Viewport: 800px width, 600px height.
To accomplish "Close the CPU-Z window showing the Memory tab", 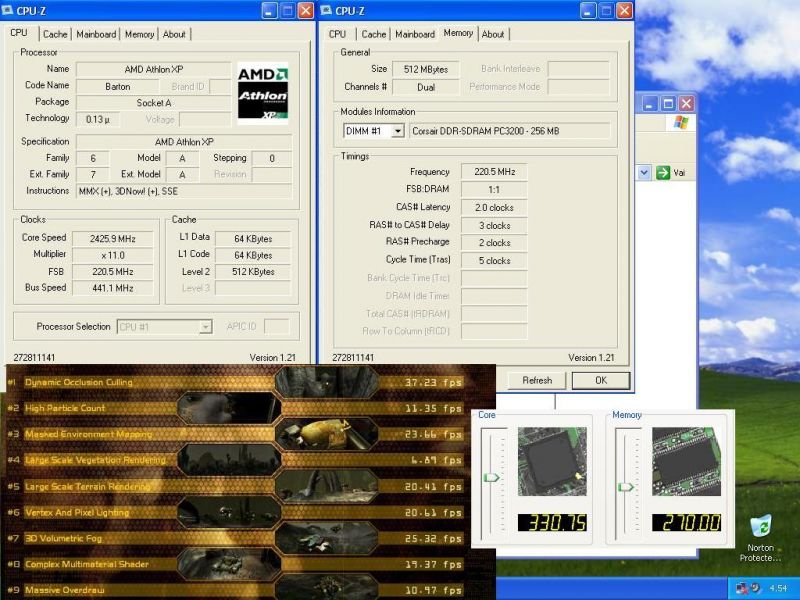I will pos(624,10).
